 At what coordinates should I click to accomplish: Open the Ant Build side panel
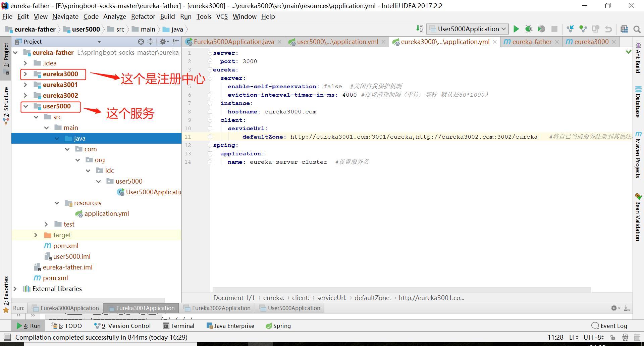tap(638, 57)
